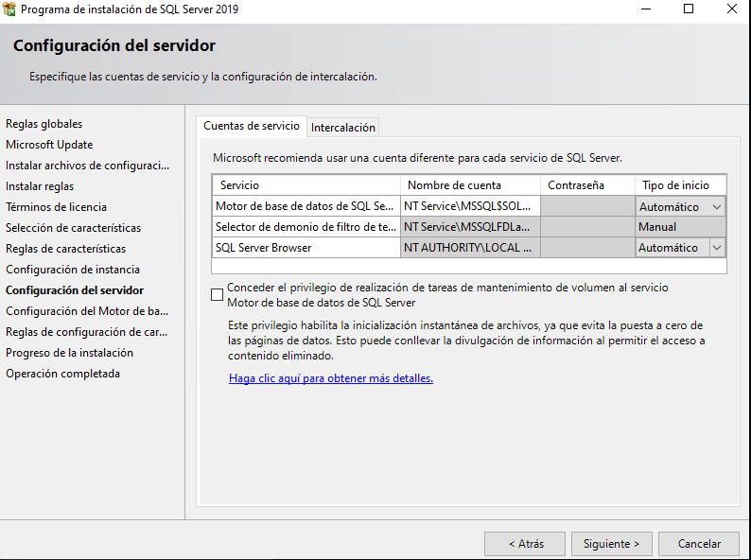Select Instalar archivos de configuración step

coord(88,166)
